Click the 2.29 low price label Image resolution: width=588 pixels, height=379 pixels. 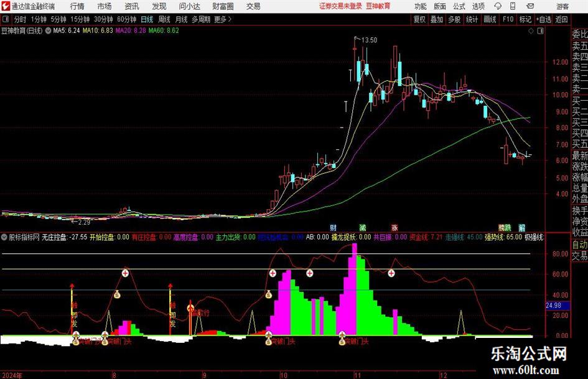[84, 222]
